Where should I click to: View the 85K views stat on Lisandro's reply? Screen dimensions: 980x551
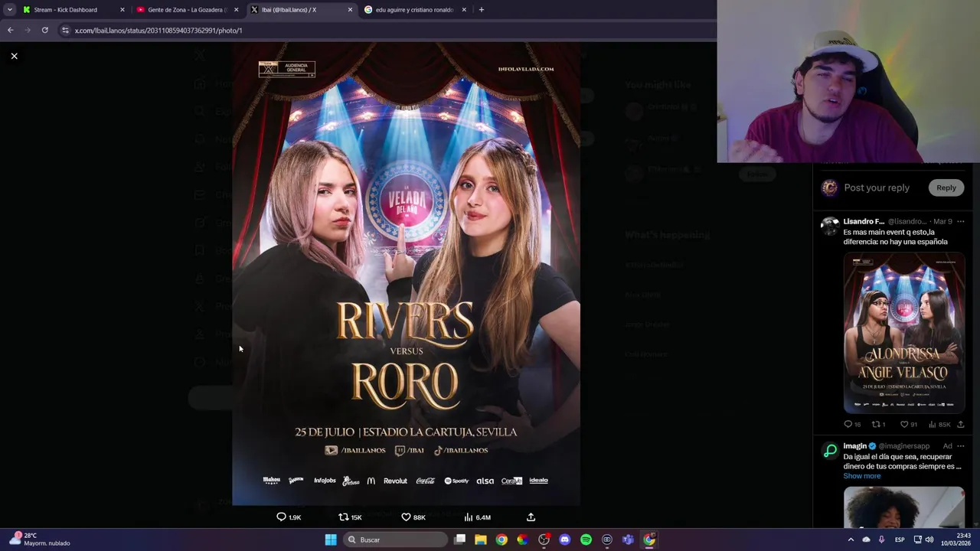pyautogui.click(x=939, y=424)
